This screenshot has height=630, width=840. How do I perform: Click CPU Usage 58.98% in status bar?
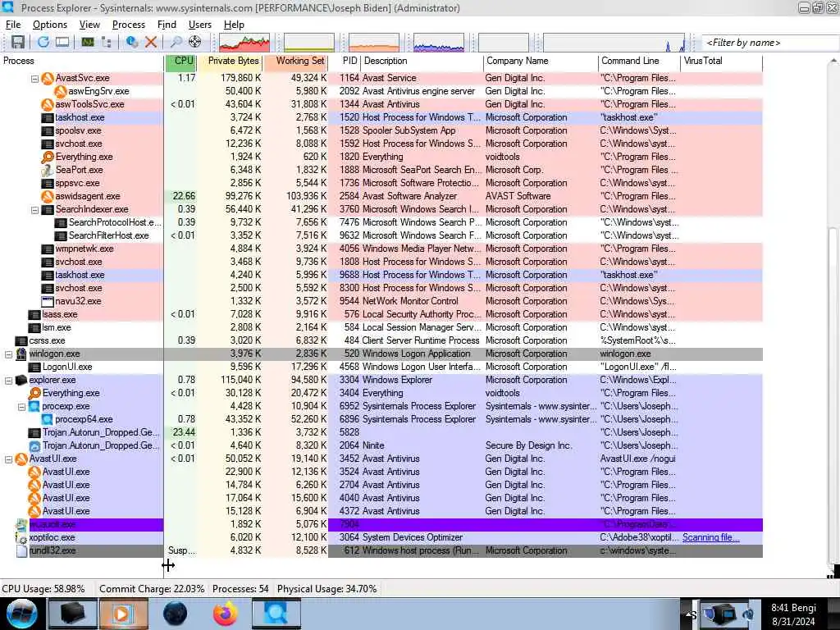tap(43, 589)
